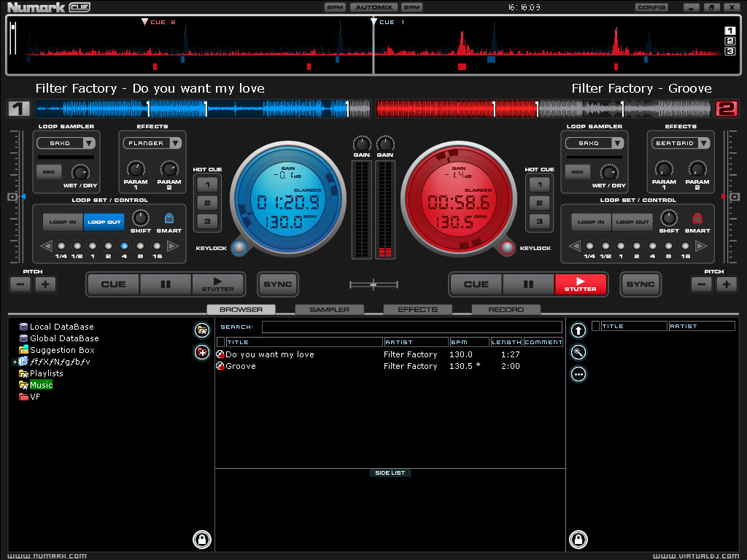The width and height of the screenshot is (747, 560).
Task: Click the deck 2 pitch slider handle
Action: click(735, 197)
